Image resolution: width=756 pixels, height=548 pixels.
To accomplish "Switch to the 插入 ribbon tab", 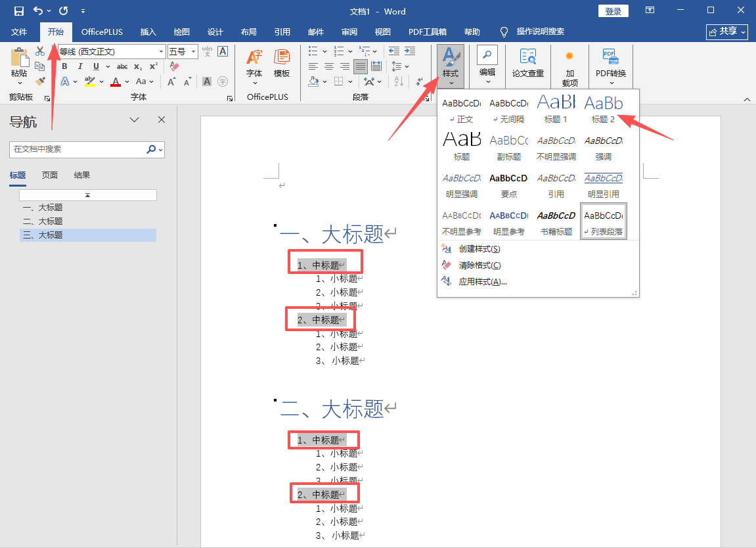I will [x=148, y=32].
